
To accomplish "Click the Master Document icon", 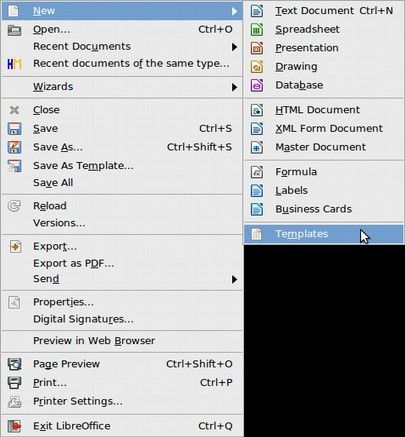I will [257, 147].
